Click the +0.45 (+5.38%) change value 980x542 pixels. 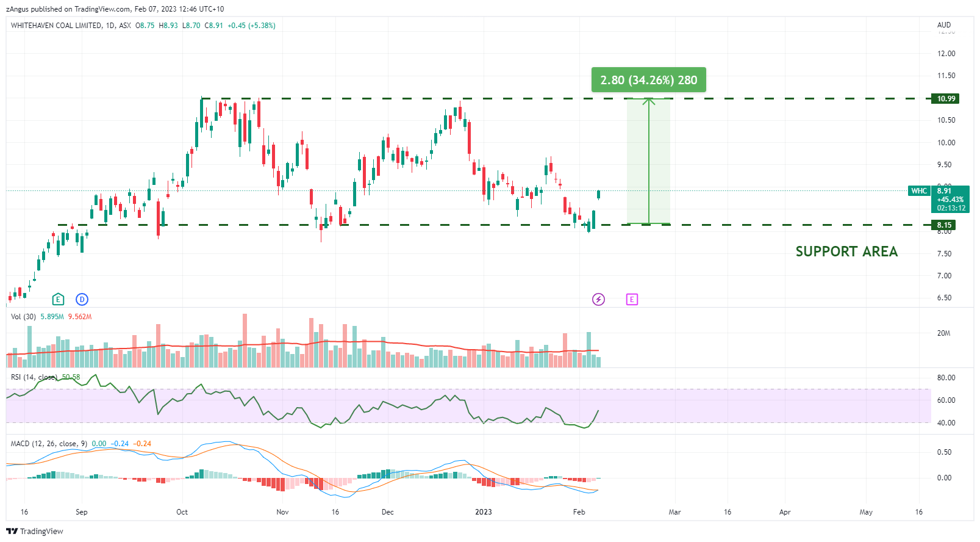[x=251, y=26]
